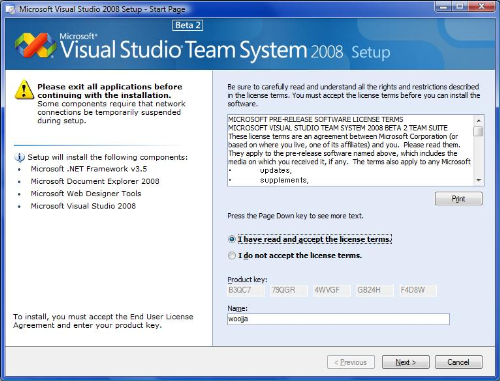Click the license text scroll down arrow

pos(479,180)
